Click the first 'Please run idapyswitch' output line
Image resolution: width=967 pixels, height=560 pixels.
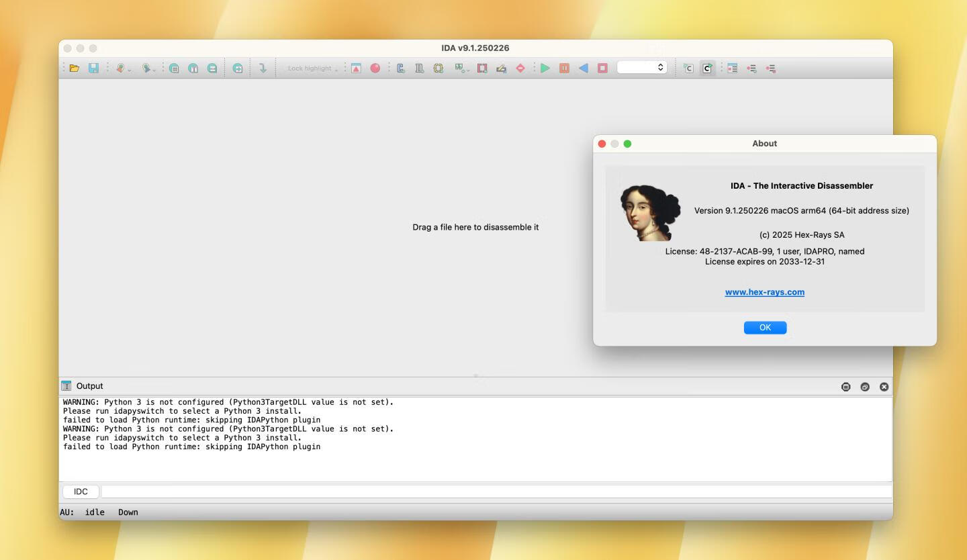point(183,411)
